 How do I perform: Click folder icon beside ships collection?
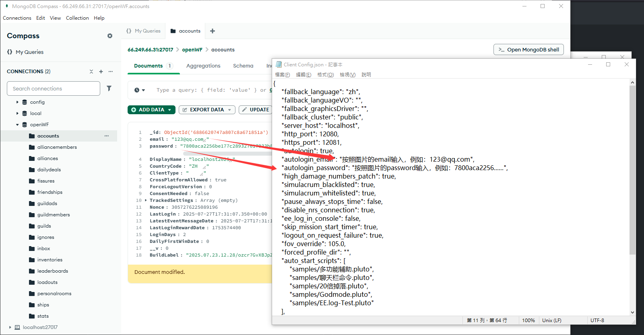pyautogui.click(x=32, y=305)
